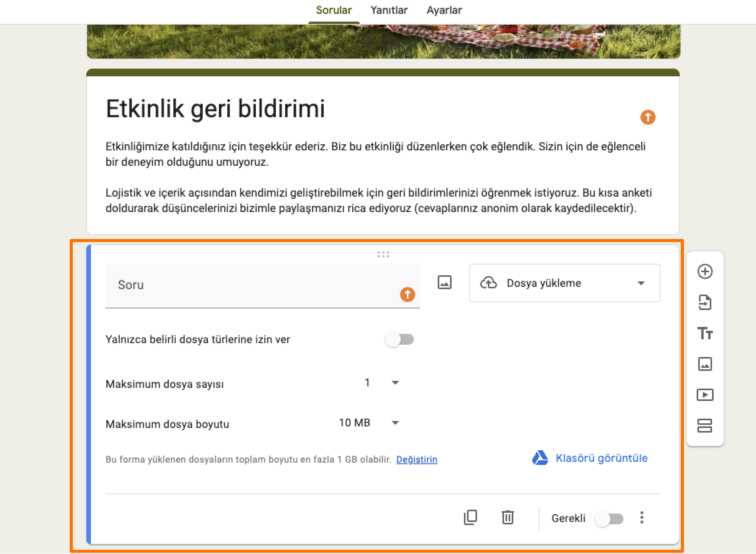Screen dimensions: 756x554
Task: Click the Gerekli label
Action: [568, 518]
